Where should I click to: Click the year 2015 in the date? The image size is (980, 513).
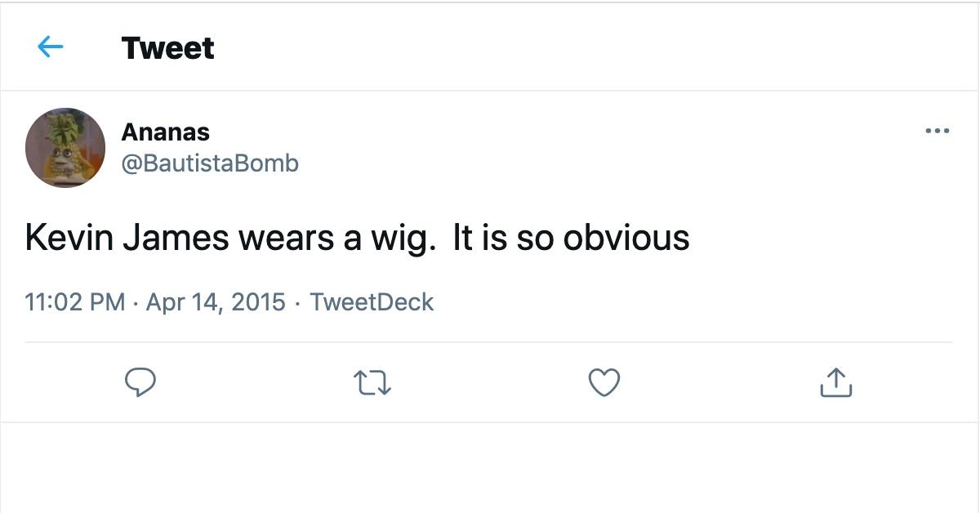click(x=258, y=302)
